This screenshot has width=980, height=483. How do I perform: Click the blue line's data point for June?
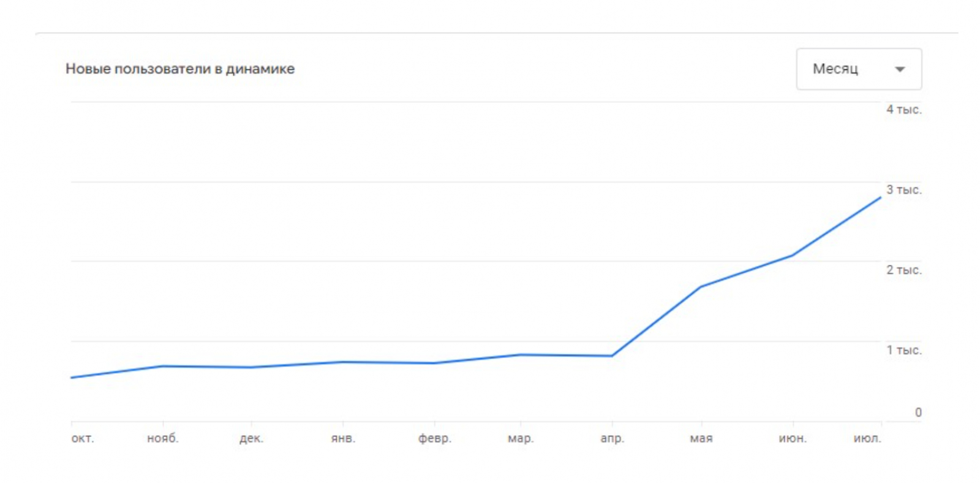click(x=793, y=255)
